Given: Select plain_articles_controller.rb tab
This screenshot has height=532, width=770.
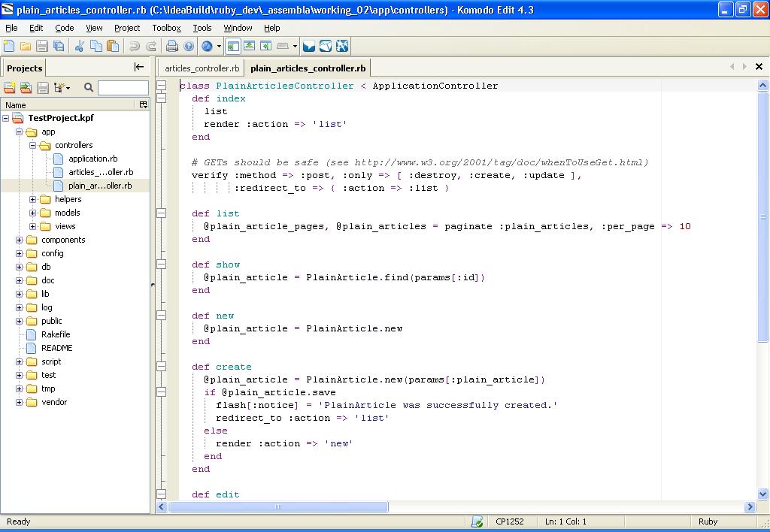Looking at the screenshot, I should 308,68.
